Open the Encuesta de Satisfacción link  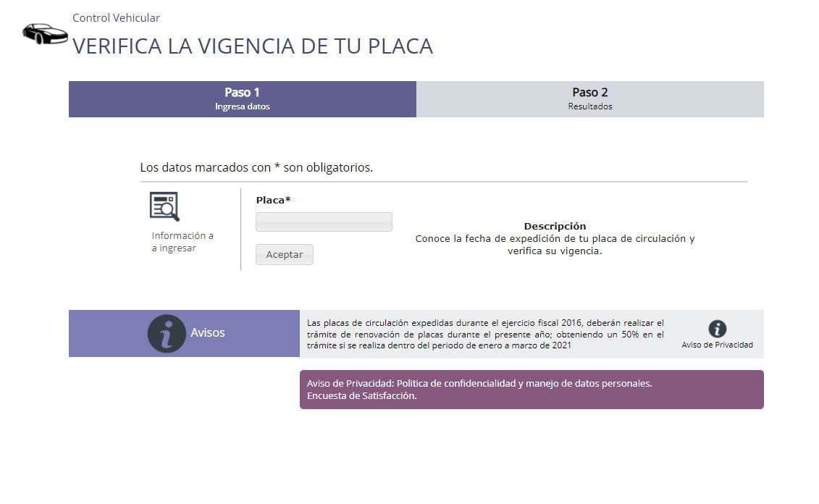pos(361,395)
